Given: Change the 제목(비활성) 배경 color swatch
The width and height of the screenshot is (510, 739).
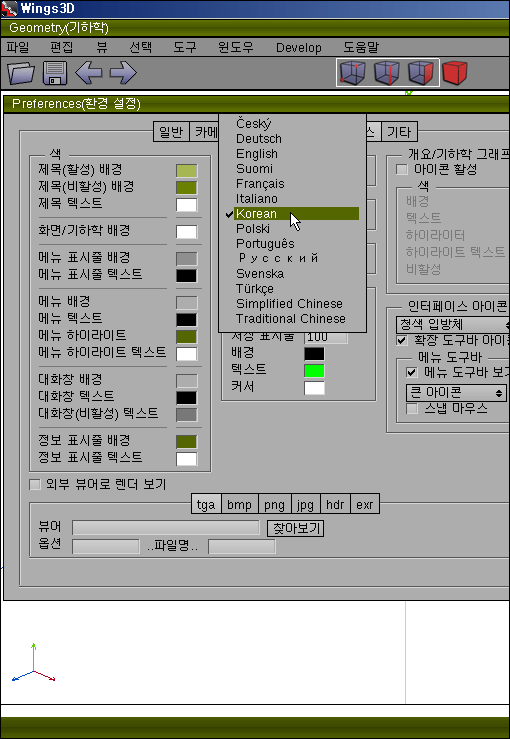Looking at the screenshot, I should click(x=187, y=188).
